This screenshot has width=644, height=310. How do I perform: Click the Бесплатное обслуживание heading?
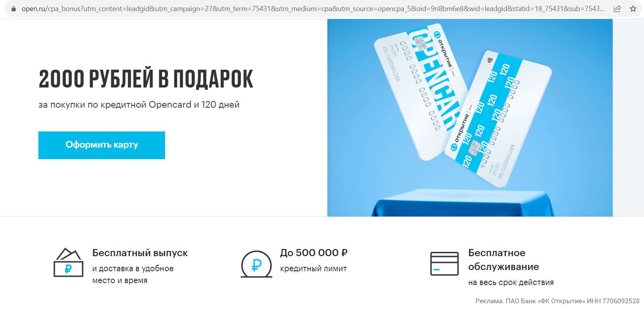[x=503, y=260]
